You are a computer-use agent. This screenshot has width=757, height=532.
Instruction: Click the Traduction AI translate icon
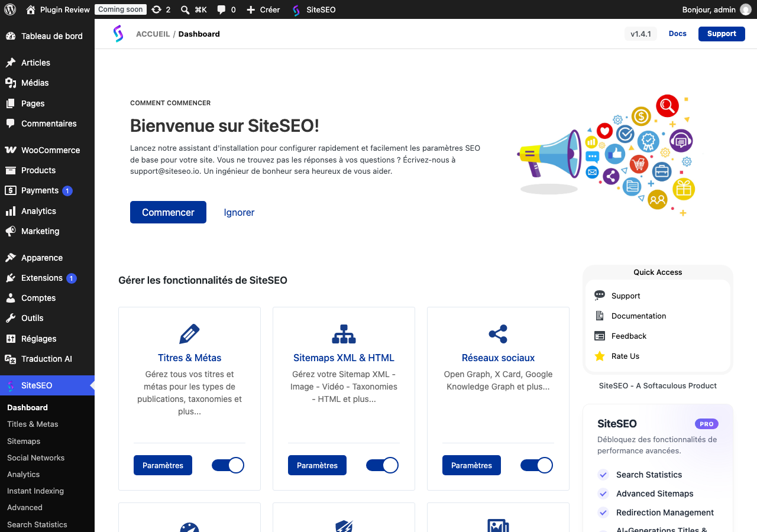(x=11, y=359)
